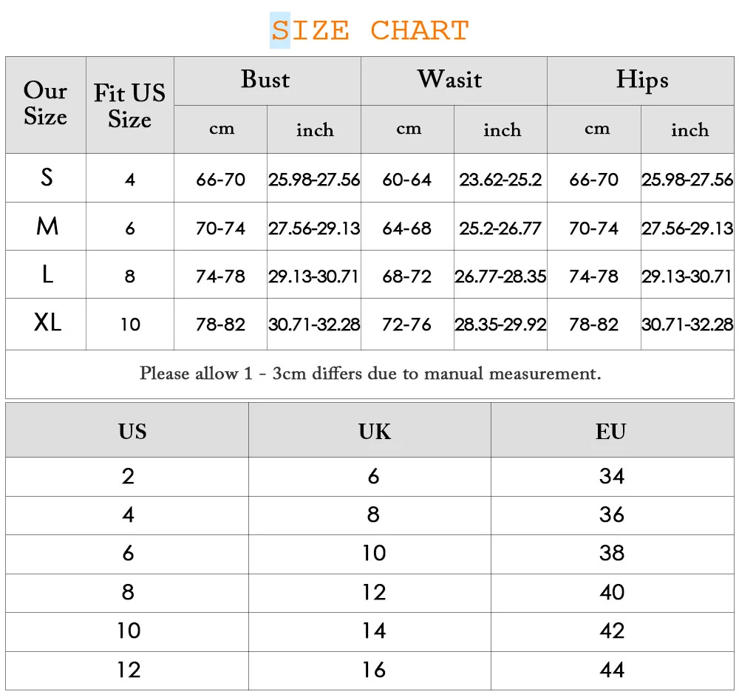
Task: Select the Hips column header
Action: point(641,80)
